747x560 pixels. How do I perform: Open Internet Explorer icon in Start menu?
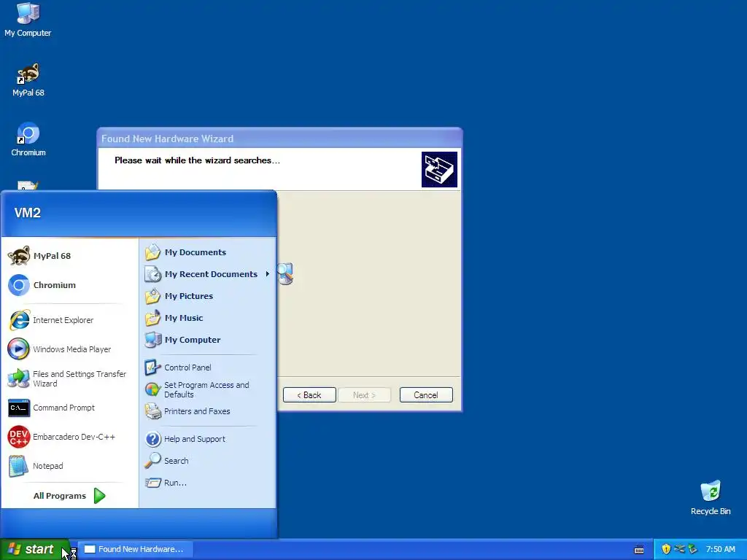pos(19,320)
